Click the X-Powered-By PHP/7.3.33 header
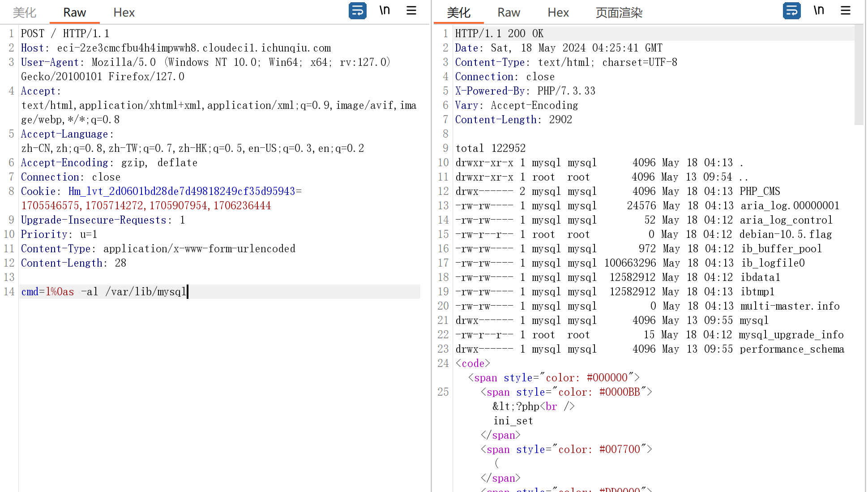This screenshot has width=868, height=492. (x=526, y=91)
